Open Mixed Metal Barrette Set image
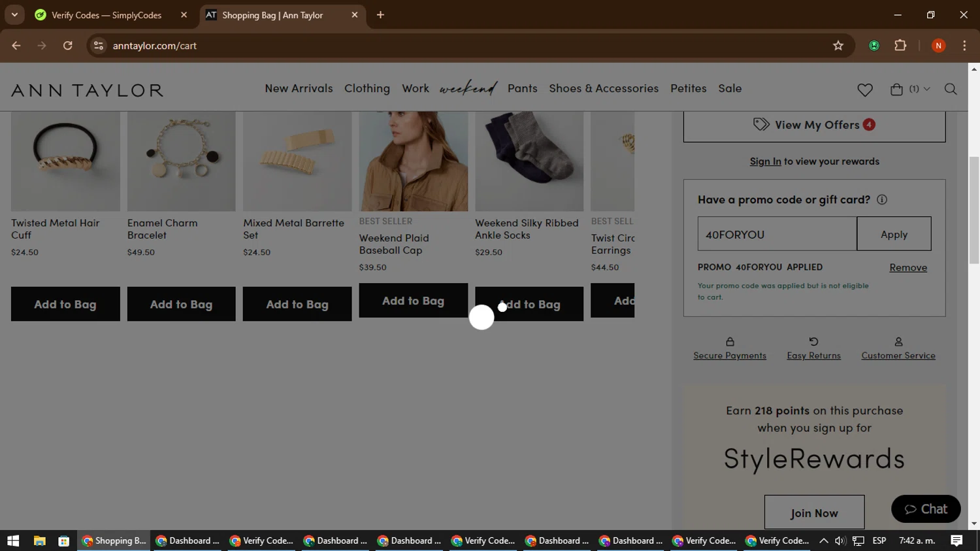980x551 pixels. 297,161
